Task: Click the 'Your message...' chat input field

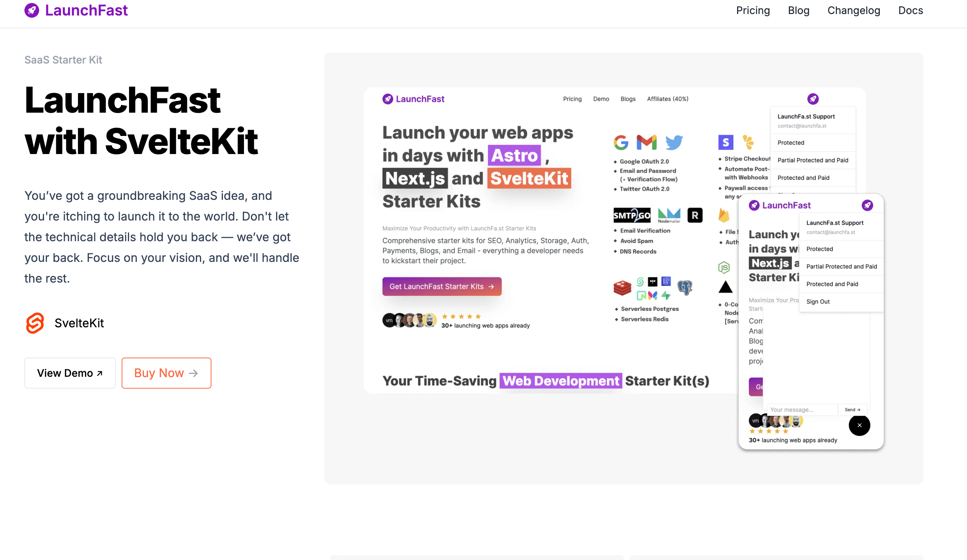Action: tap(802, 410)
